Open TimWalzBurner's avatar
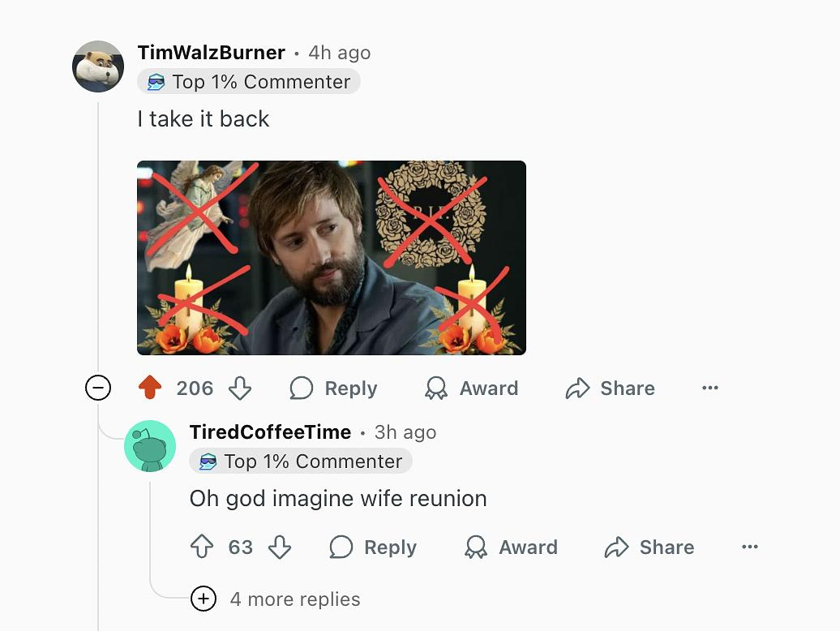The height and width of the screenshot is (631, 840). [x=98, y=67]
